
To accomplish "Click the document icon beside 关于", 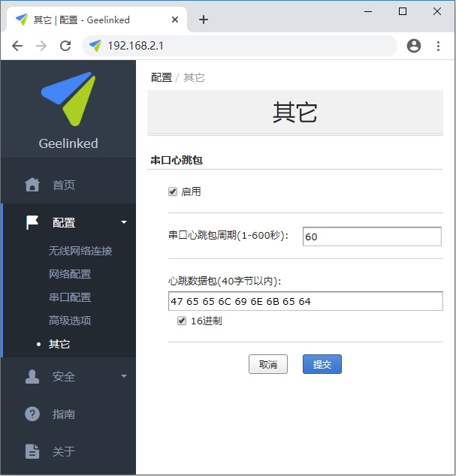I will coord(32,451).
